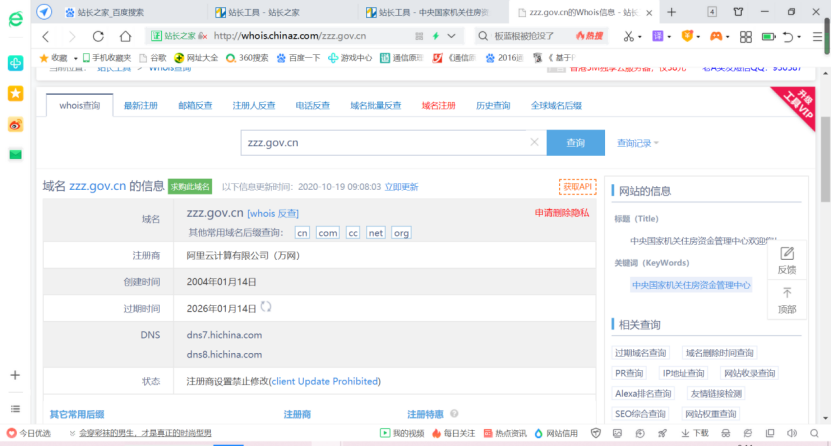Open the SEO综合查询 link
Screen dimensions: 831x446
tap(640, 414)
